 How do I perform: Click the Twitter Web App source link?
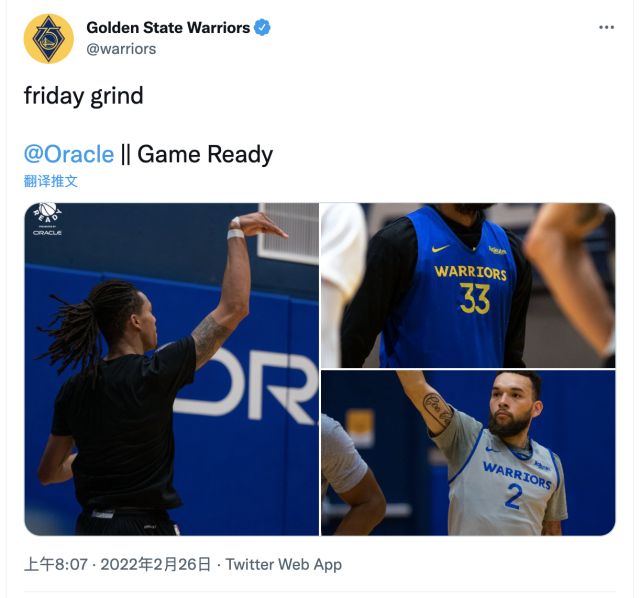tap(284, 564)
